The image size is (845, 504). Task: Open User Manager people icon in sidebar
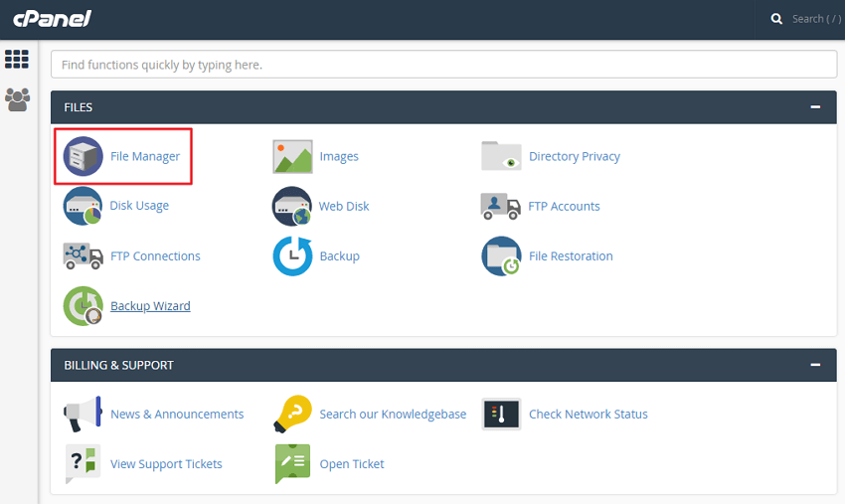click(17, 99)
